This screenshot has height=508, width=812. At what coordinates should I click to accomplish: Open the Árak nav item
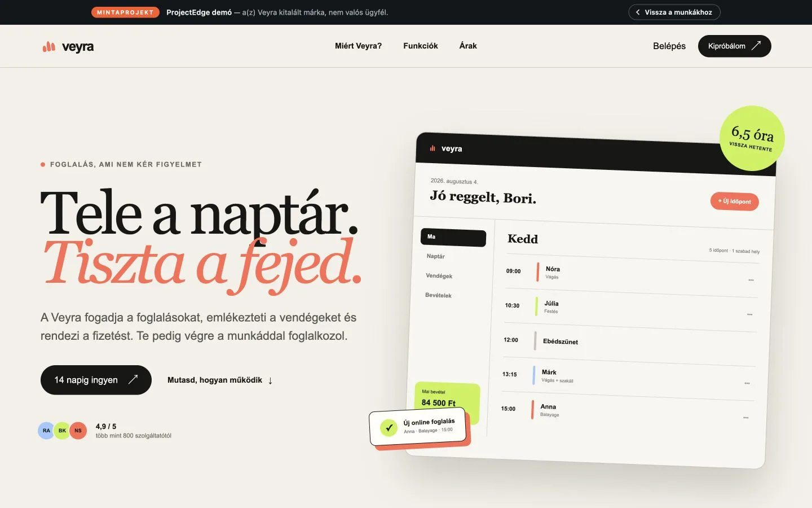468,46
